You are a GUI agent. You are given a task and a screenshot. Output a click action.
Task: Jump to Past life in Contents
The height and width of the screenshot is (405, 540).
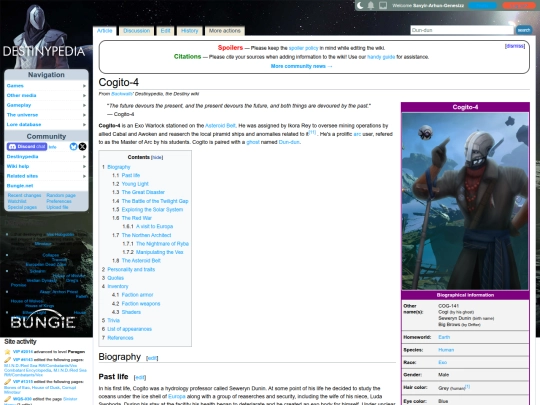(x=131, y=175)
